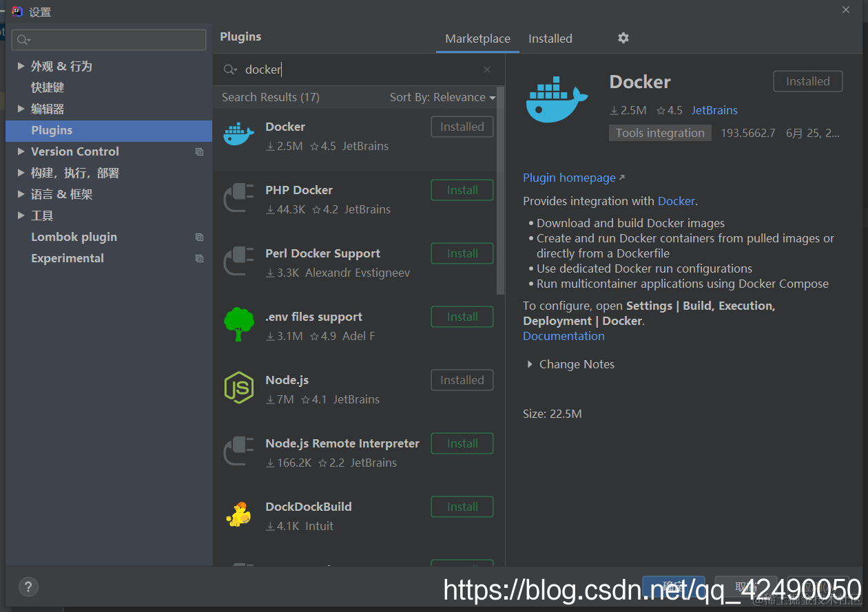The width and height of the screenshot is (868, 612).
Task: Click the copy icon beside Experimental
Action: coord(199,258)
